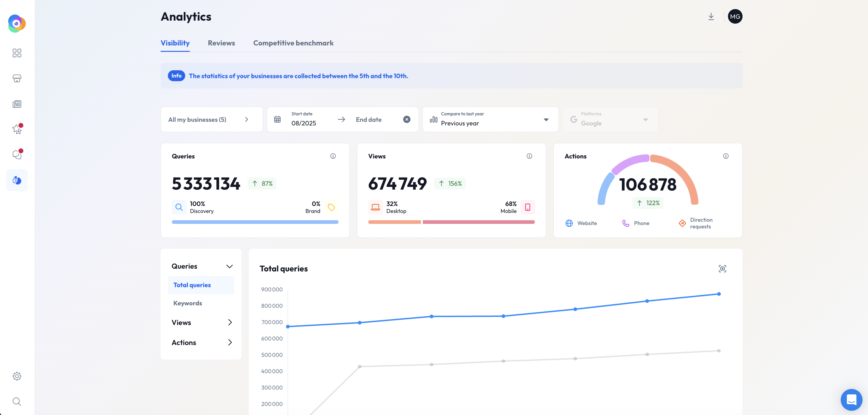The width and height of the screenshot is (868, 415).
Task: Open the posts newspaper sidebar icon
Action: coord(17,104)
